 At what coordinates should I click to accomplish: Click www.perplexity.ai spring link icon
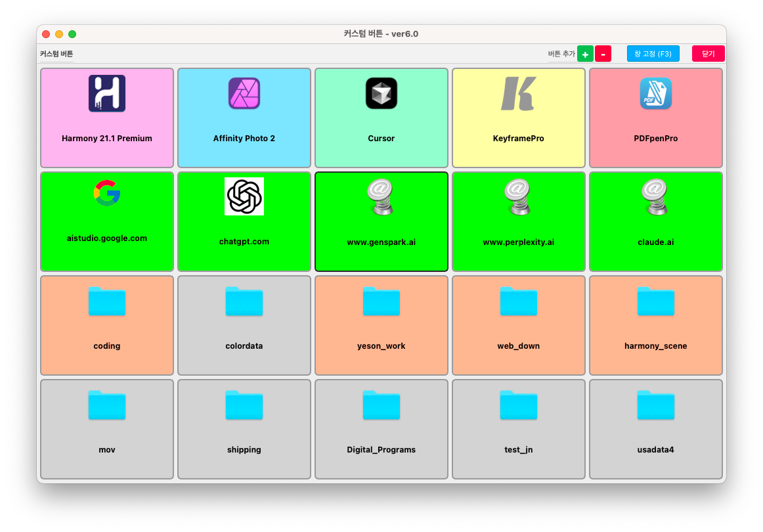coord(519,197)
